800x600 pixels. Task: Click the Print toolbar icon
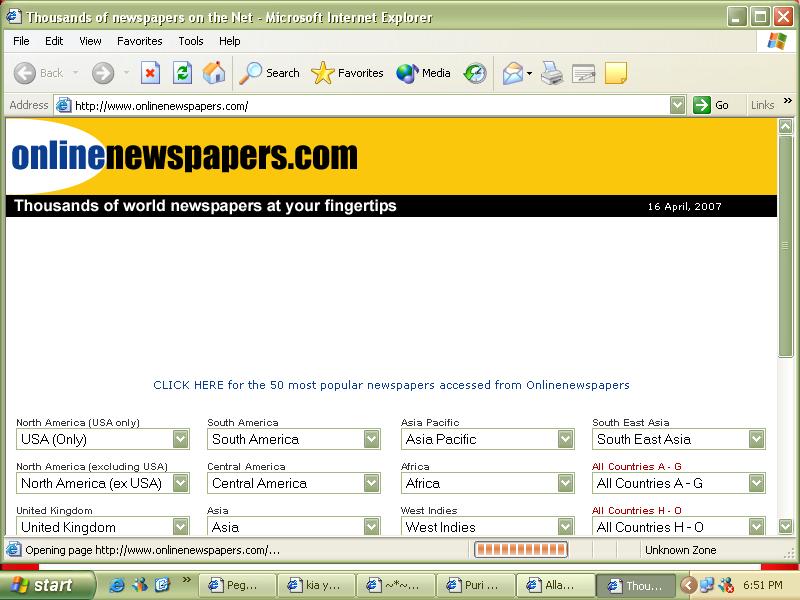click(x=552, y=73)
